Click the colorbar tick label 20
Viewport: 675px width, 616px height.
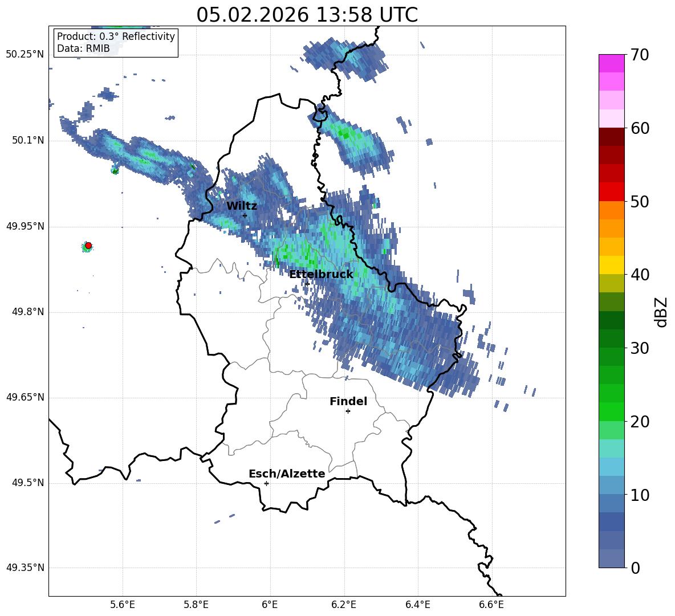640,422
